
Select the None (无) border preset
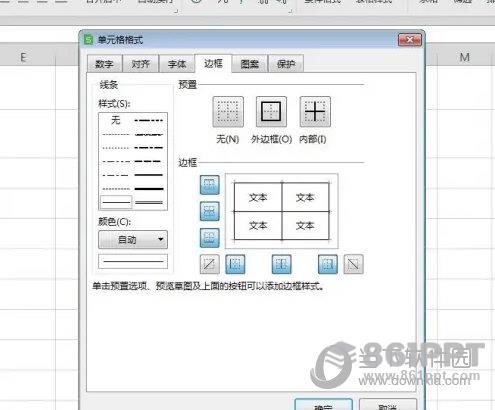(x=228, y=112)
